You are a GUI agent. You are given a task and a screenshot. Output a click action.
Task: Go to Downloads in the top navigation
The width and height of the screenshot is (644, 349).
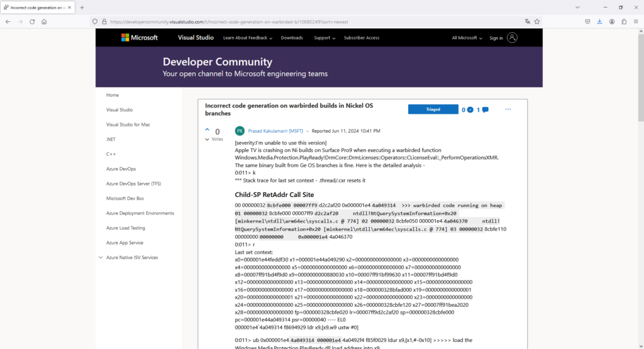pos(292,38)
